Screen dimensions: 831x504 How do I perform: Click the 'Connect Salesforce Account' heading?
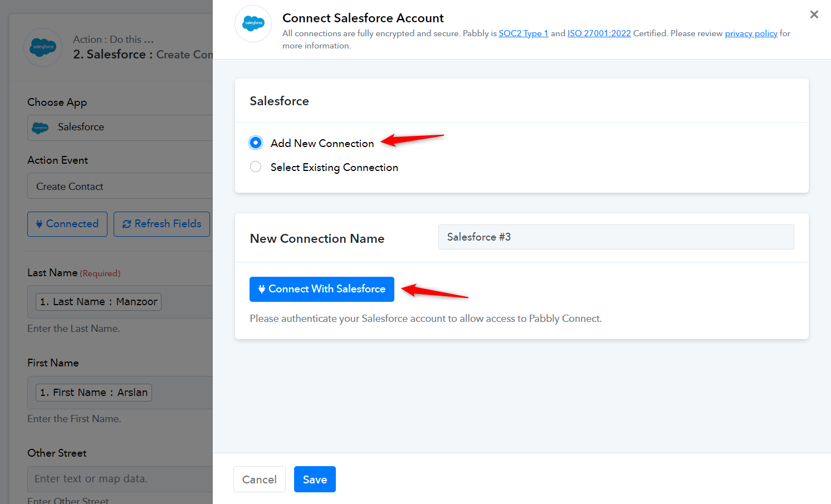(x=363, y=18)
